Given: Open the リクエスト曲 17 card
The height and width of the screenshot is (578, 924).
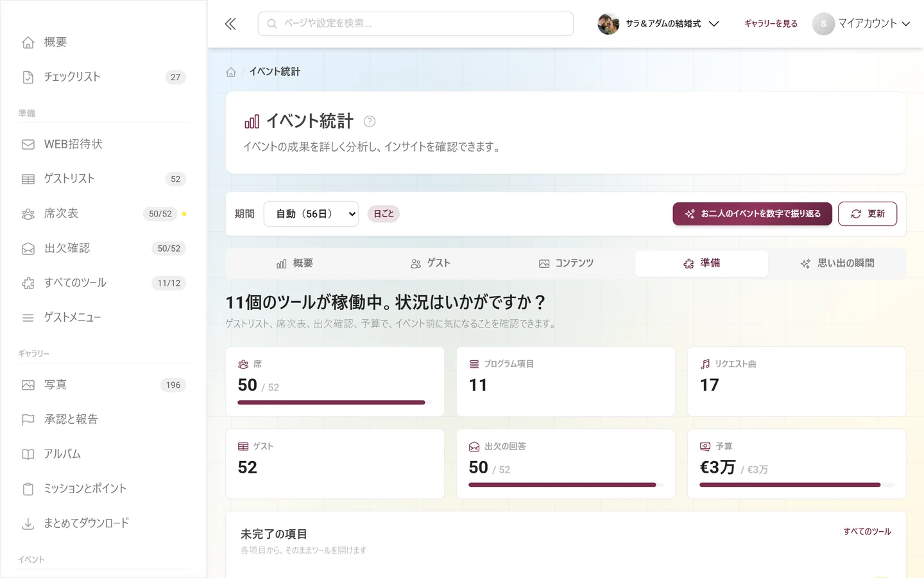Looking at the screenshot, I should pyautogui.click(x=797, y=381).
